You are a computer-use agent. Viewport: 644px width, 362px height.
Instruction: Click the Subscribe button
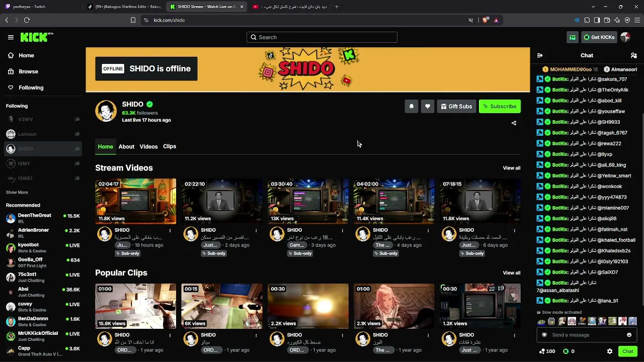[x=500, y=106]
